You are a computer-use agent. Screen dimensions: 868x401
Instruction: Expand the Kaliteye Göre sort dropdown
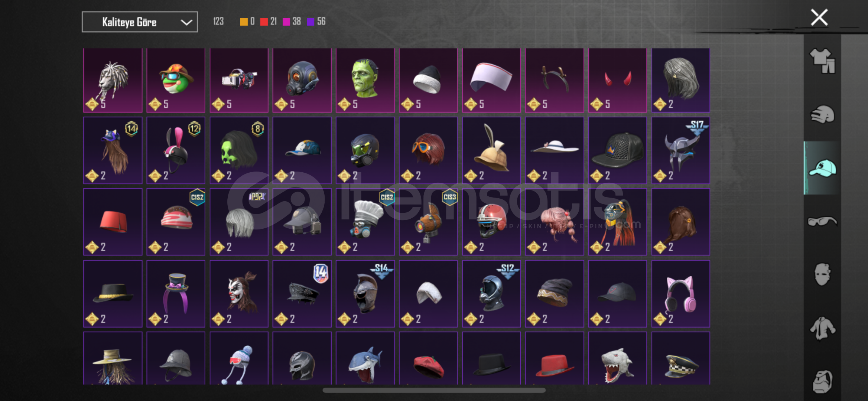pos(140,22)
